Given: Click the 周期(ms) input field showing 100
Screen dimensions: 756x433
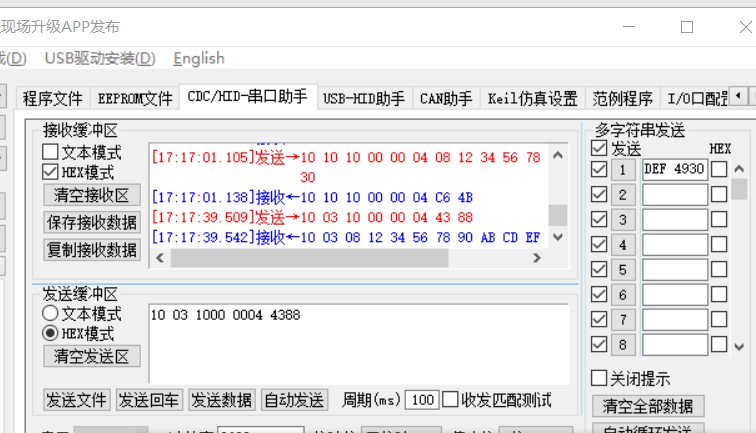Looking at the screenshot, I should pos(422,400).
